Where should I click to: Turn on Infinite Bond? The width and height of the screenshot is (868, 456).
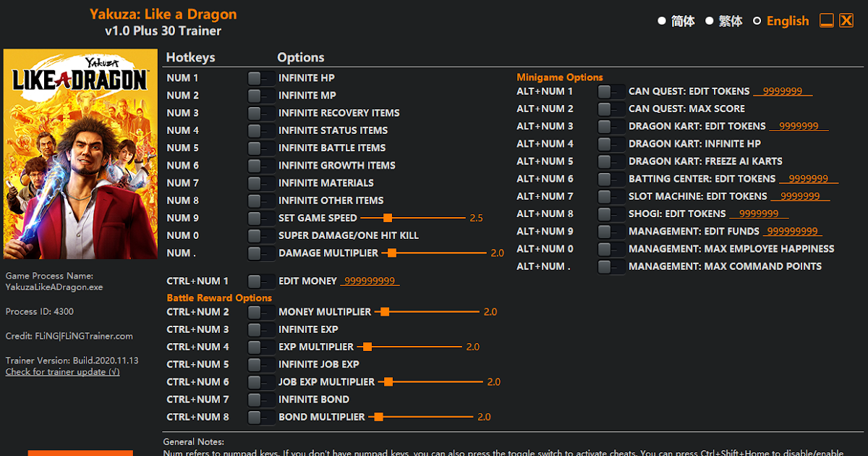(261, 400)
